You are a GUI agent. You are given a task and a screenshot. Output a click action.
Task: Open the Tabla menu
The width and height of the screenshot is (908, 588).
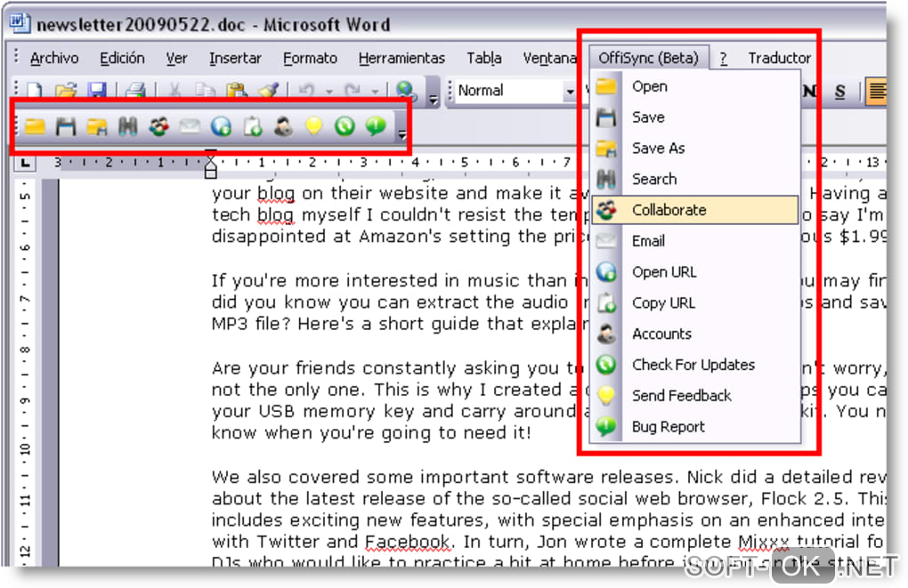[484, 59]
